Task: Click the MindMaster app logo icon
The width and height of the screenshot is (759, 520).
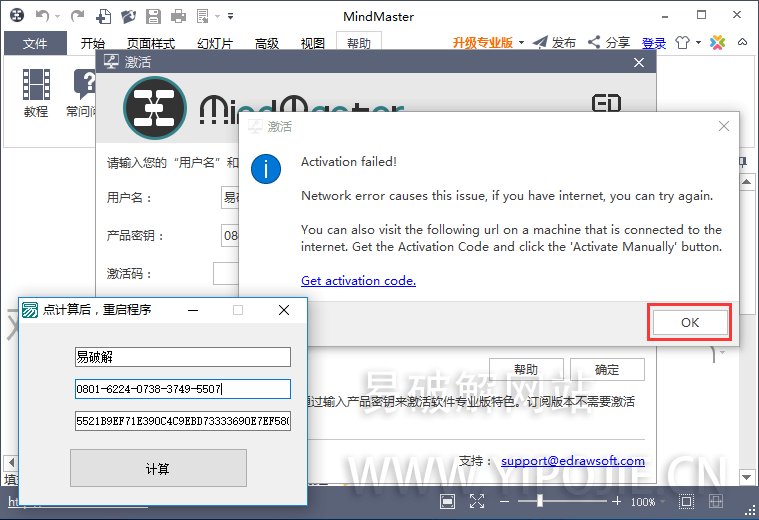Action: point(17,15)
